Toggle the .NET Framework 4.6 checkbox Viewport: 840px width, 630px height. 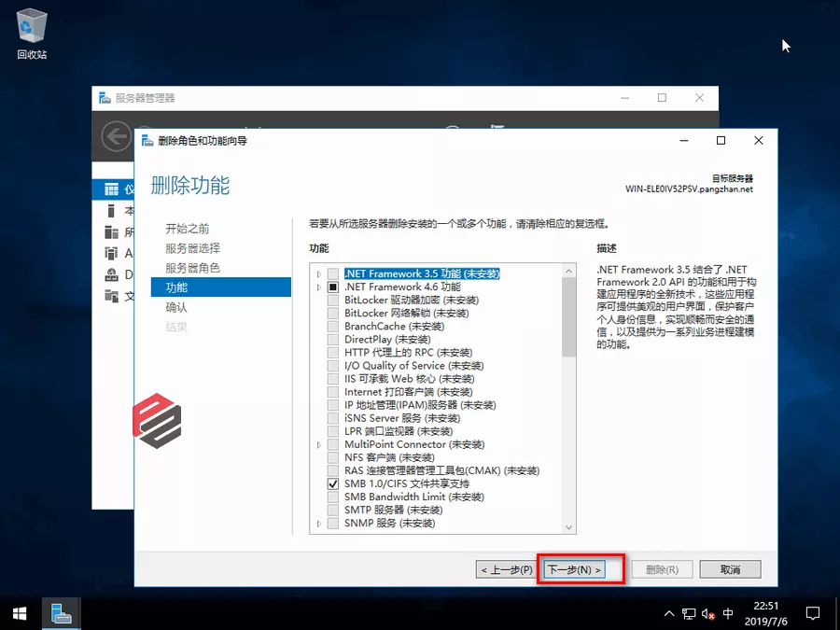click(x=333, y=287)
